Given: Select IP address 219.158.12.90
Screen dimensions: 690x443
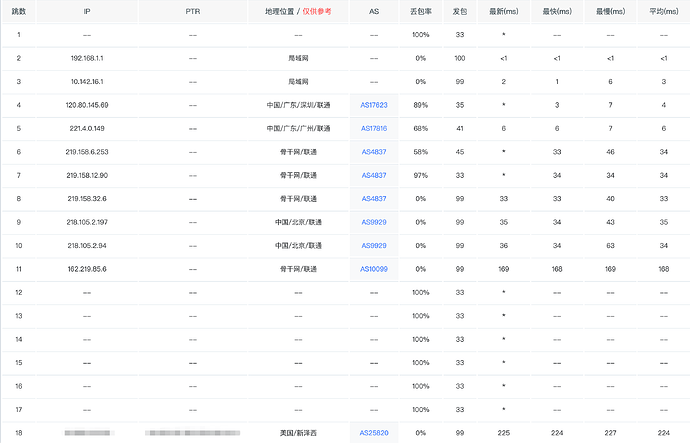Looking at the screenshot, I should pos(87,175).
